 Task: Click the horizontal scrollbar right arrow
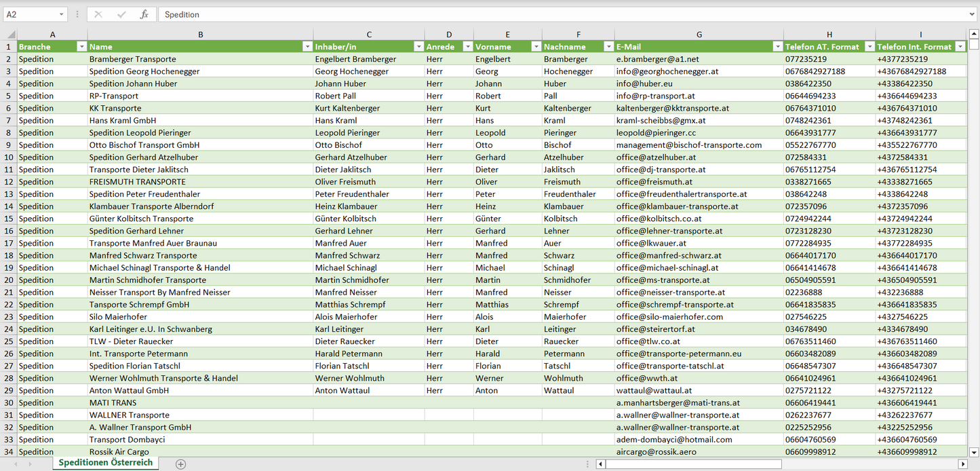tap(962, 464)
